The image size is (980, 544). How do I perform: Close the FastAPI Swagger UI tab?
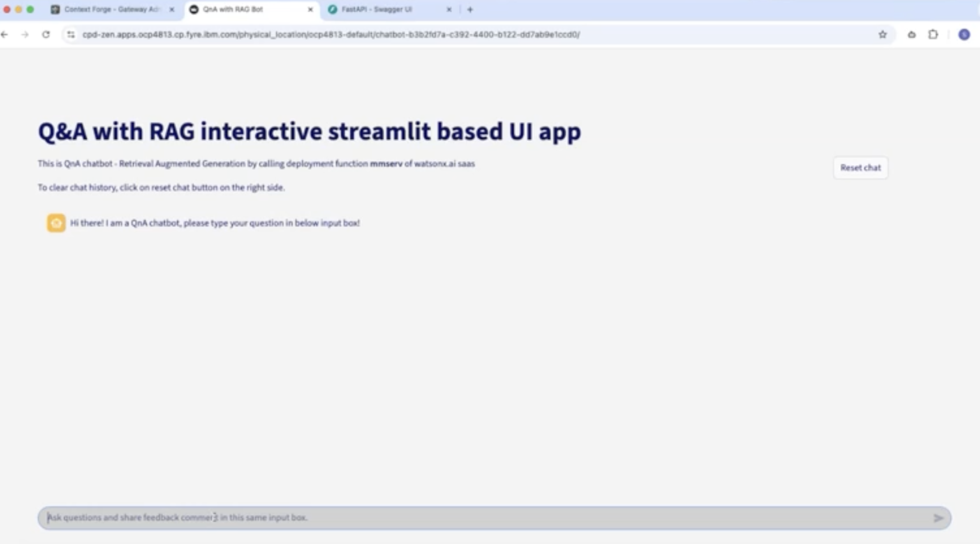pos(449,9)
